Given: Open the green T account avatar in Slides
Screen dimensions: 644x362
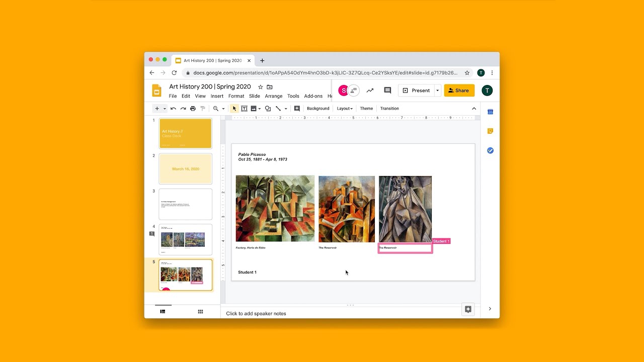Looking at the screenshot, I should coord(487,90).
